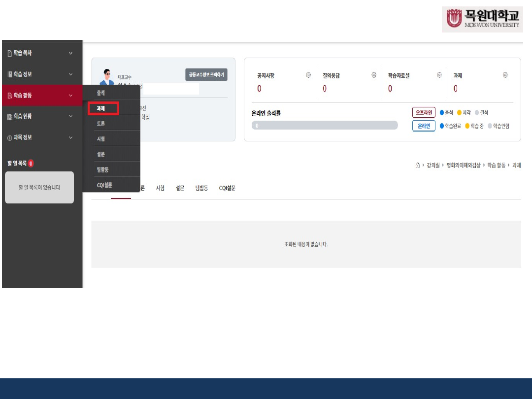
Task: Click the 온라인 출석률 progress bar
Action: [324, 126]
